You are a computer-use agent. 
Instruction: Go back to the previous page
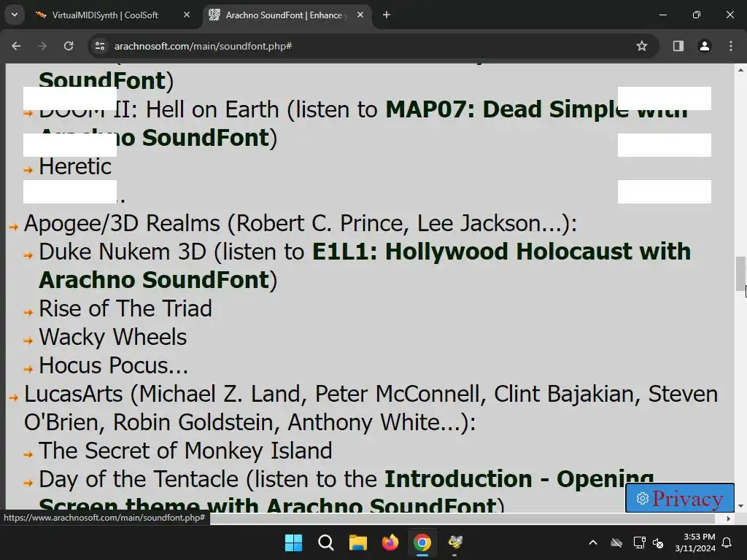point(16,46)
